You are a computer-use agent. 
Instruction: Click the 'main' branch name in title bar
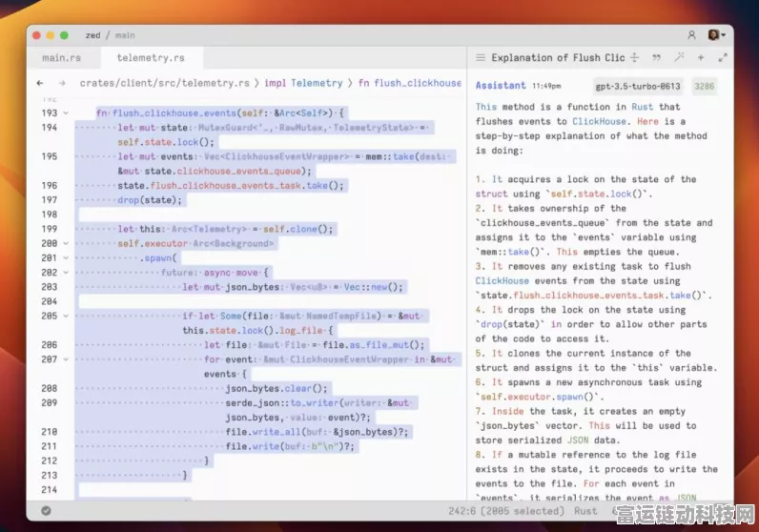[125, 35]
